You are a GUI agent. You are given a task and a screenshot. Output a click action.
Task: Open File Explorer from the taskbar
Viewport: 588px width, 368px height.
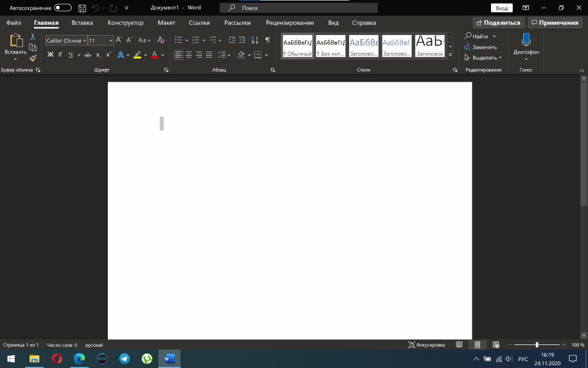pos(34,359)
